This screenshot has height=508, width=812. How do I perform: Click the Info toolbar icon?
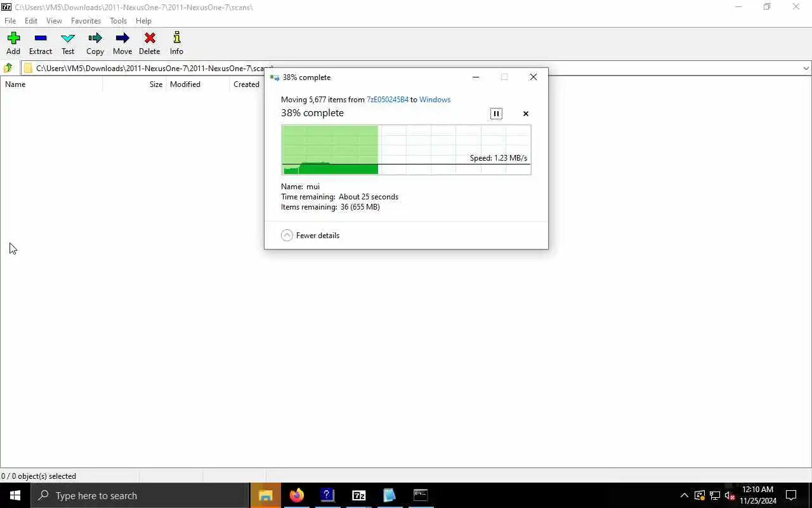click(x=176, y=43)
